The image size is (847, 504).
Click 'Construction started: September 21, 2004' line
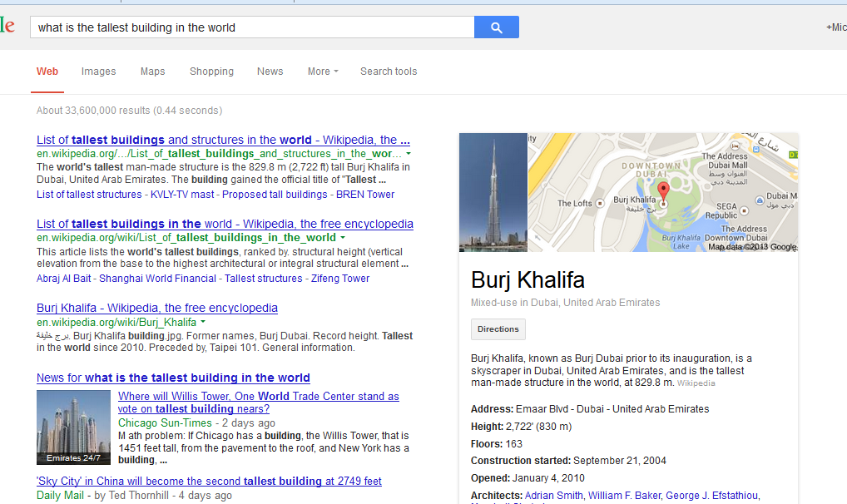(x=569, y=460)
